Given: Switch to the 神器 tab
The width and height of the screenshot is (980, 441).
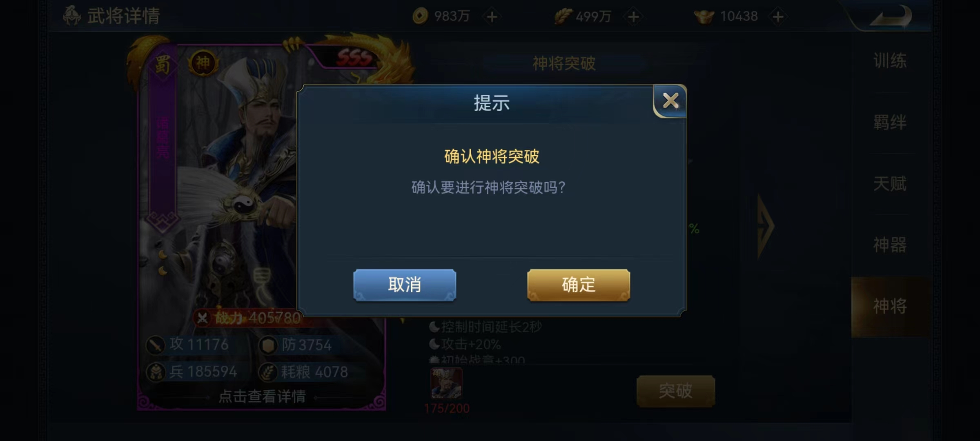Looking at the screenshot, I should tap(890, 245).
